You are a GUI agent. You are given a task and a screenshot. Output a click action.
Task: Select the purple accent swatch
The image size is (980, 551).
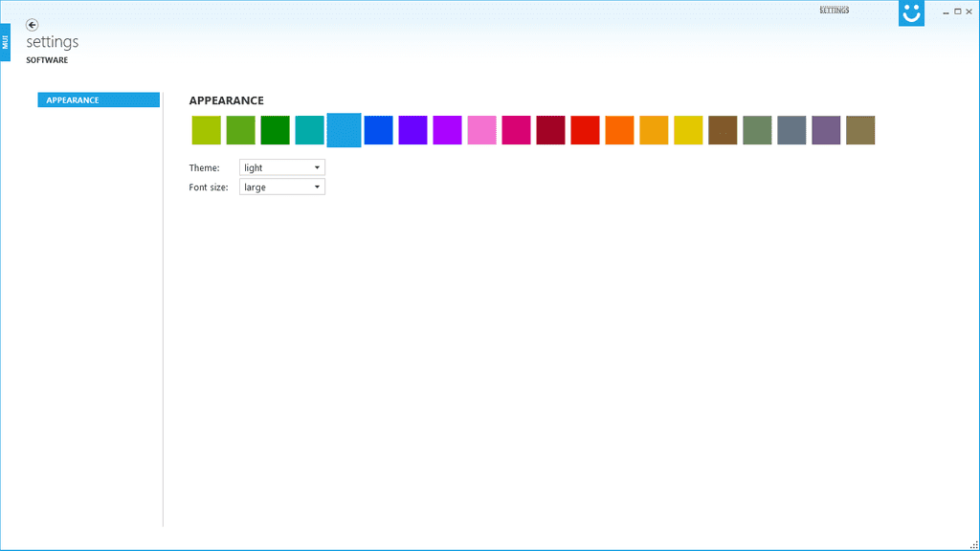[x=412, y=130]
